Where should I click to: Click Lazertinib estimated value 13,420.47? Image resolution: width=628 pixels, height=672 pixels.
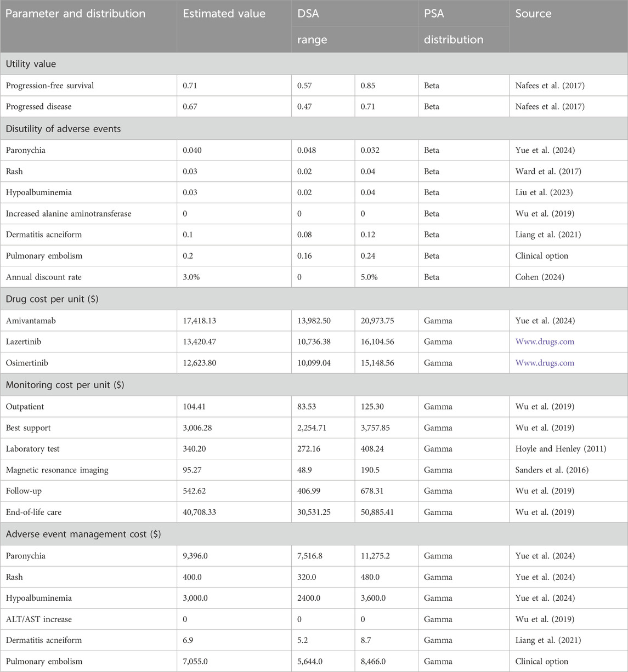200,341
